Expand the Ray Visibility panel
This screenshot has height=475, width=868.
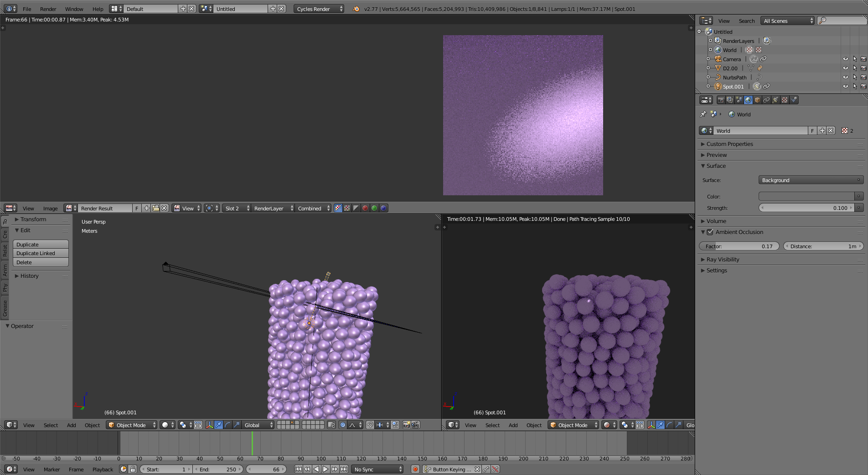click(x=723, y=259)
